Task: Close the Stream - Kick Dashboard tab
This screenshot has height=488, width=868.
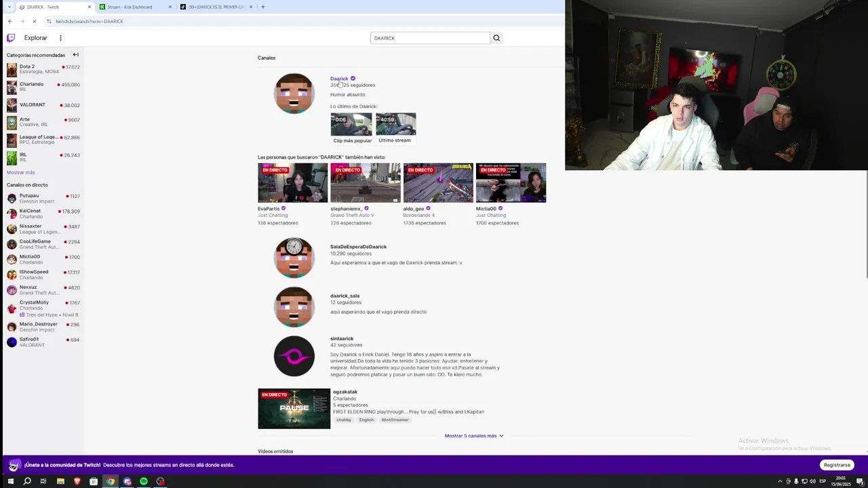Action: click(x=170, y=7)
